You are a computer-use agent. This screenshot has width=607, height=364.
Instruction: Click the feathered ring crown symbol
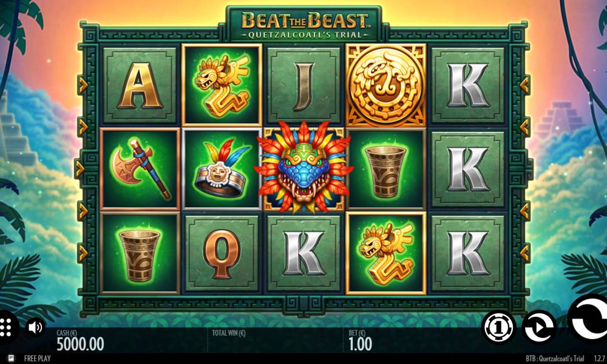(222, 169)
